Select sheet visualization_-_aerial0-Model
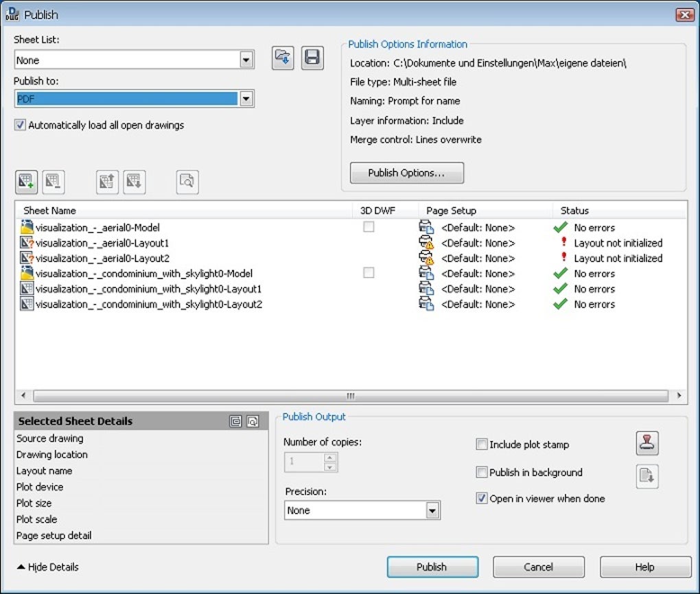This screenshot has width=700, height=594. [x=97, y=228]
